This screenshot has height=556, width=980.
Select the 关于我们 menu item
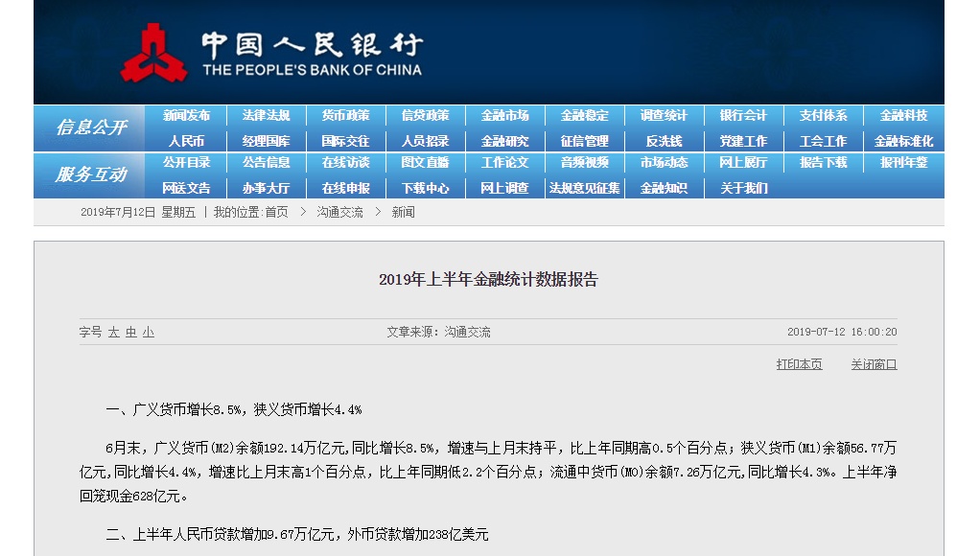point(744,188)
